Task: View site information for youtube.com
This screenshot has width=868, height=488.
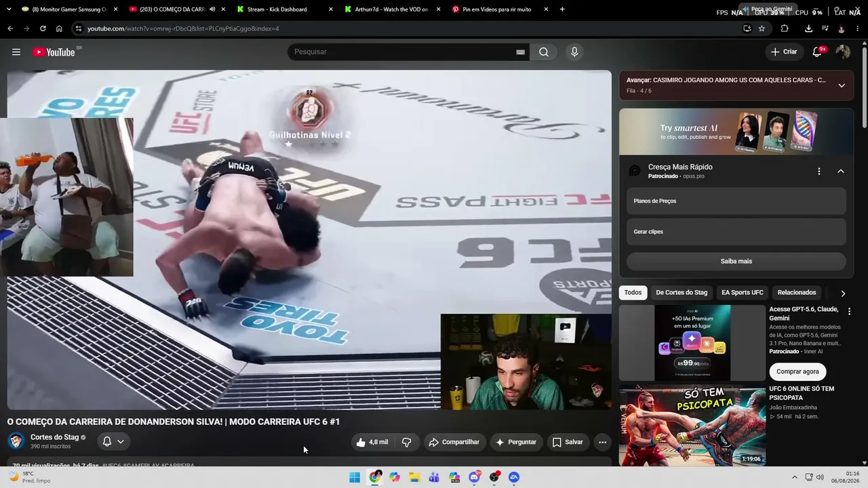Action: point(79,28)
